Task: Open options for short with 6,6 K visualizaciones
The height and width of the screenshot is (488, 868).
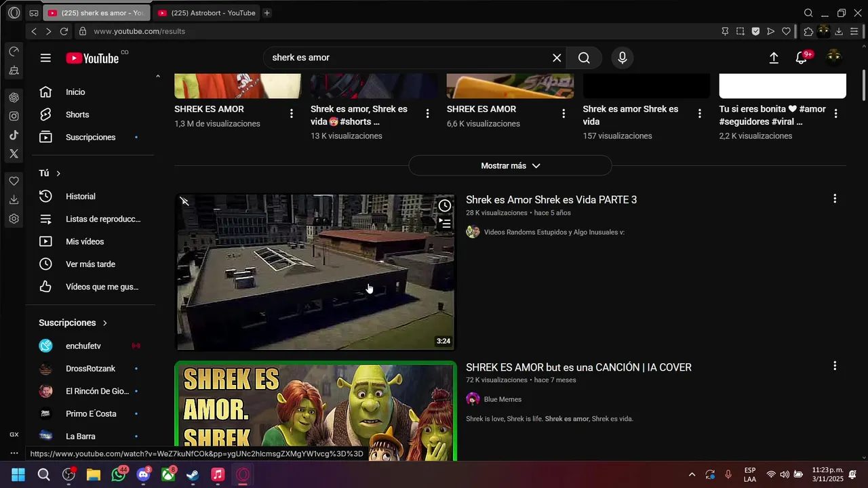Action: click(564, 113)
